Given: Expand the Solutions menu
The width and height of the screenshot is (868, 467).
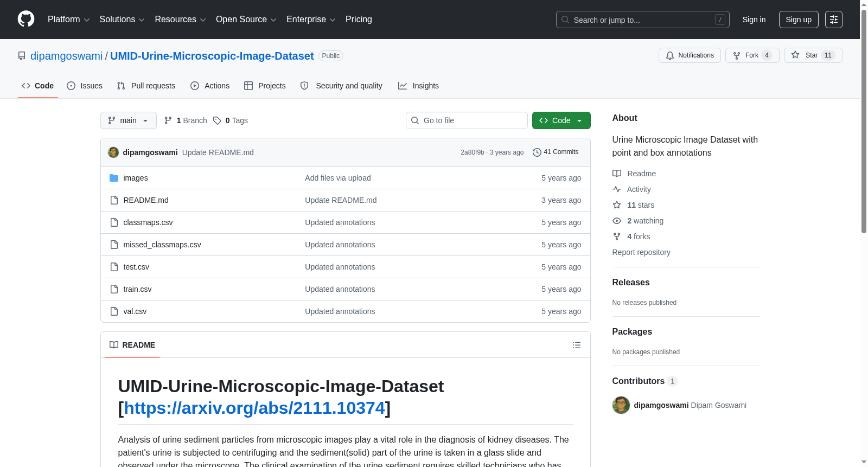Looking at the screenshot, I should coord(122,20).
